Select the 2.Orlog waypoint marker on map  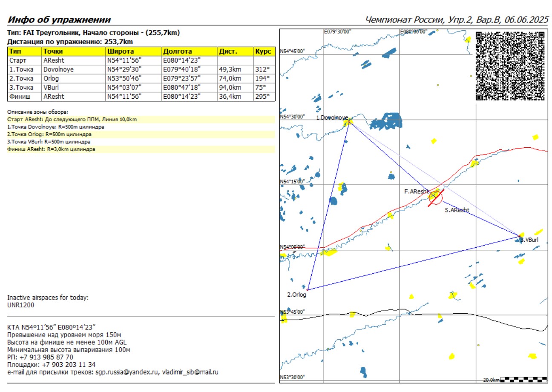pos(308,289)
